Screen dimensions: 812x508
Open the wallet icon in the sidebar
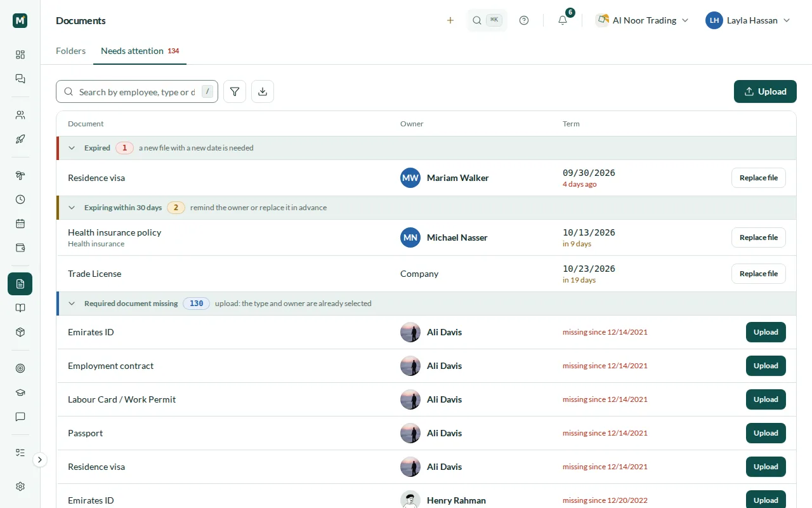[x=20, y=248]
